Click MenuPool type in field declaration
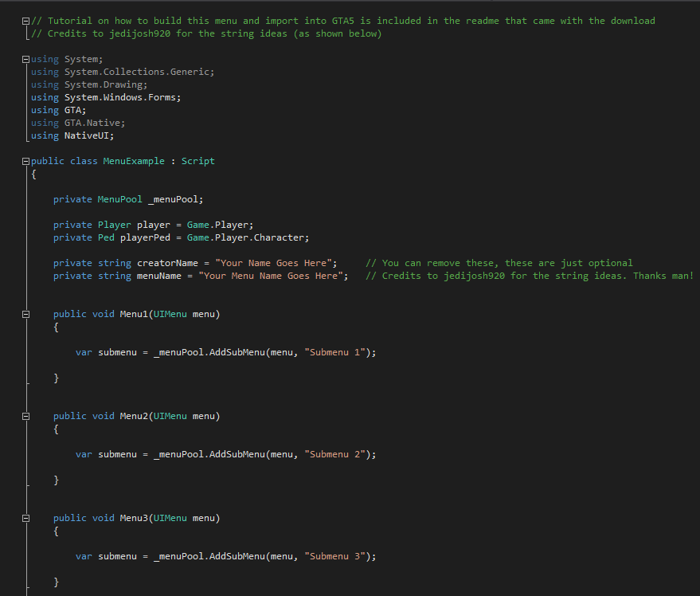700x596 pixels. pyautogui.click(x=119, y=199)
